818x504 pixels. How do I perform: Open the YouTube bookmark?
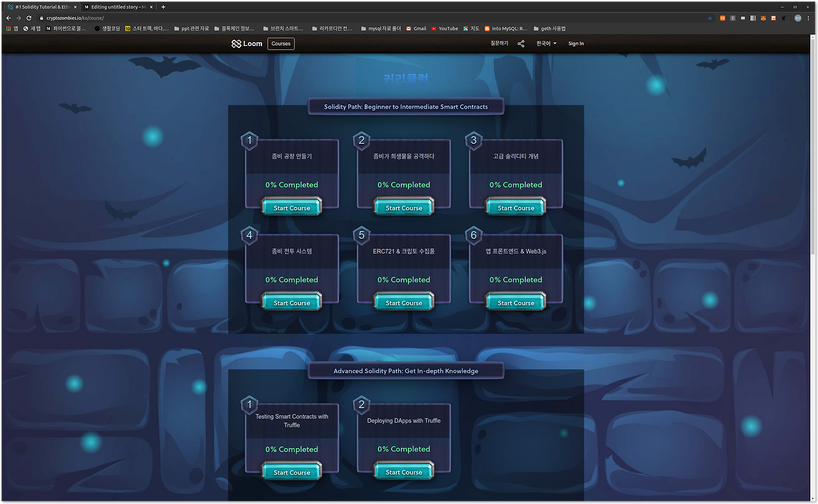point(445,28)
